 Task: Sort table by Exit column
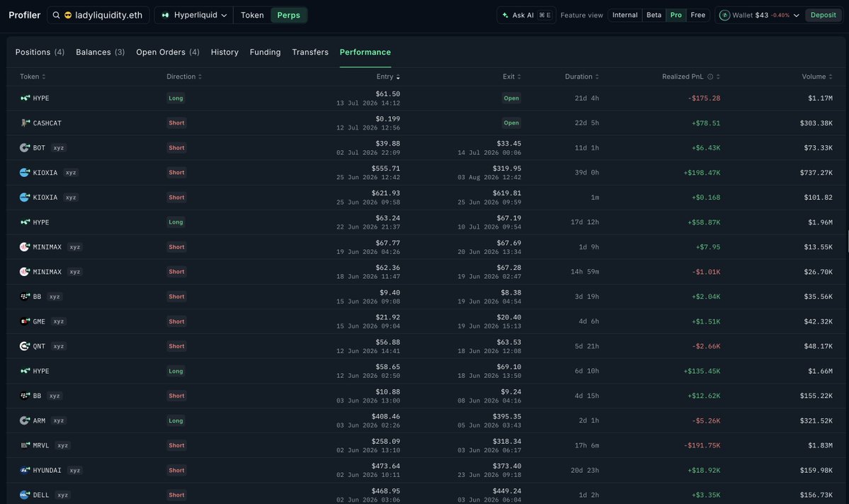[x=512, y=76]
